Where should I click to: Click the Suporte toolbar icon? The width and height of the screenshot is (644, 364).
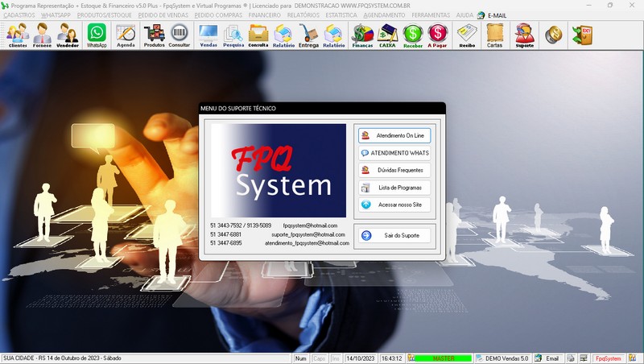525,35
